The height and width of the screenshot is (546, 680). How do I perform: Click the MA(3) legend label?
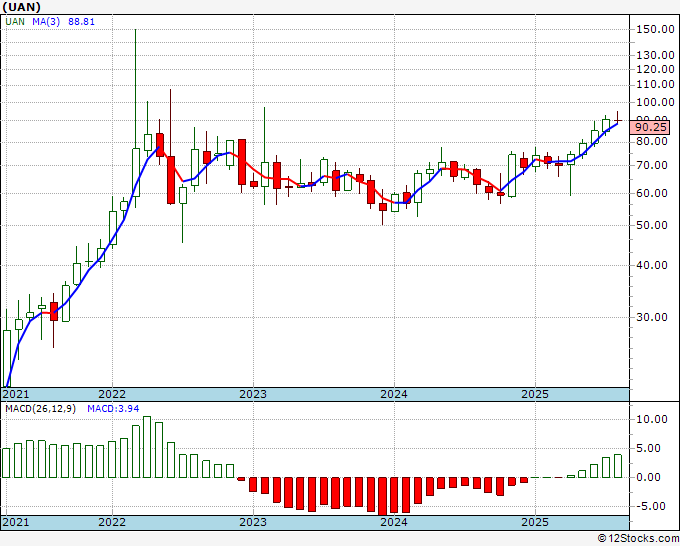(46, 22)
